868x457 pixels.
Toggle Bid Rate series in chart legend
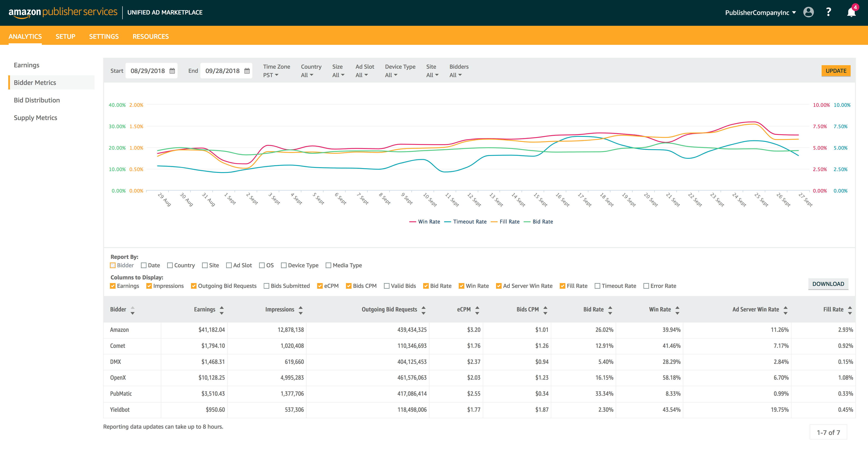pos(538,222)
